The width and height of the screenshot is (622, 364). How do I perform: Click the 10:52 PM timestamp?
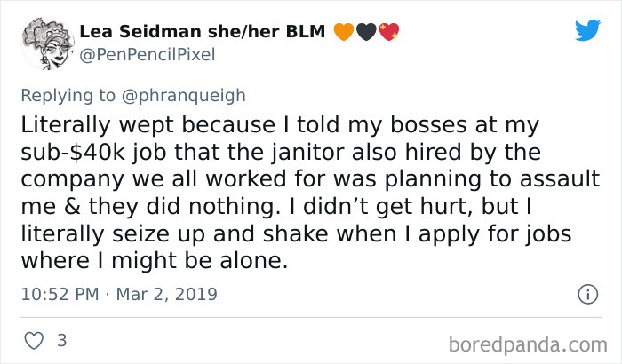tap(60, 294)
